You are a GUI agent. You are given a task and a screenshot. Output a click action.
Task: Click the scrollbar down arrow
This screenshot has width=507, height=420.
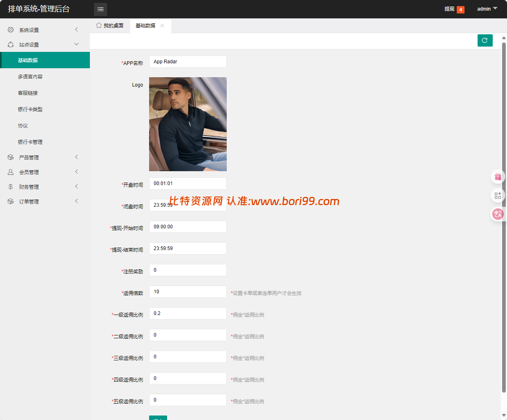(504, 416)
